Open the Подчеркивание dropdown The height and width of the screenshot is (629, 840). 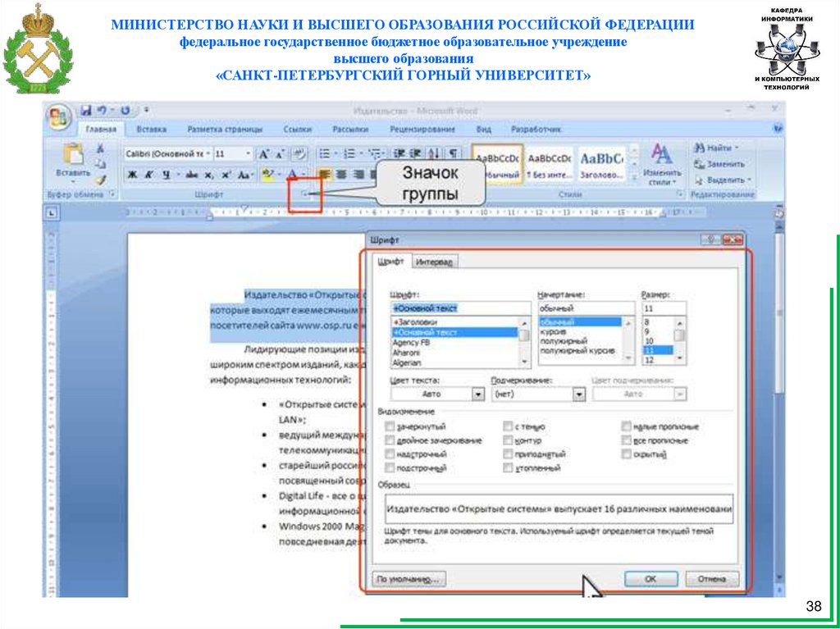coord(579,394)
